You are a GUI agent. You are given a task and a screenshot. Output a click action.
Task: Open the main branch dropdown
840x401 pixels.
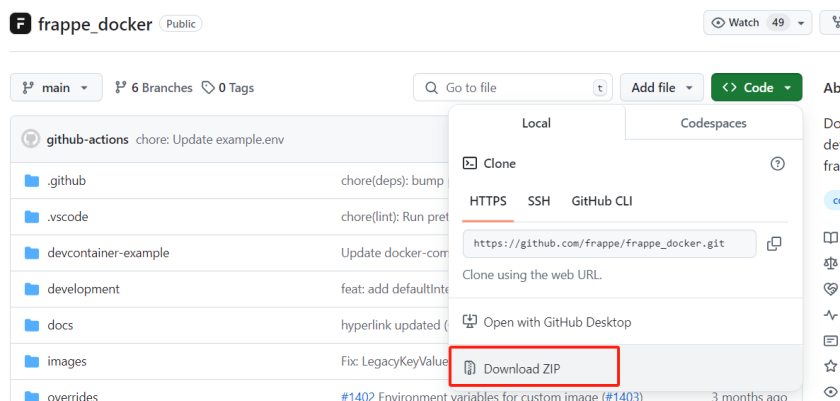56,88
